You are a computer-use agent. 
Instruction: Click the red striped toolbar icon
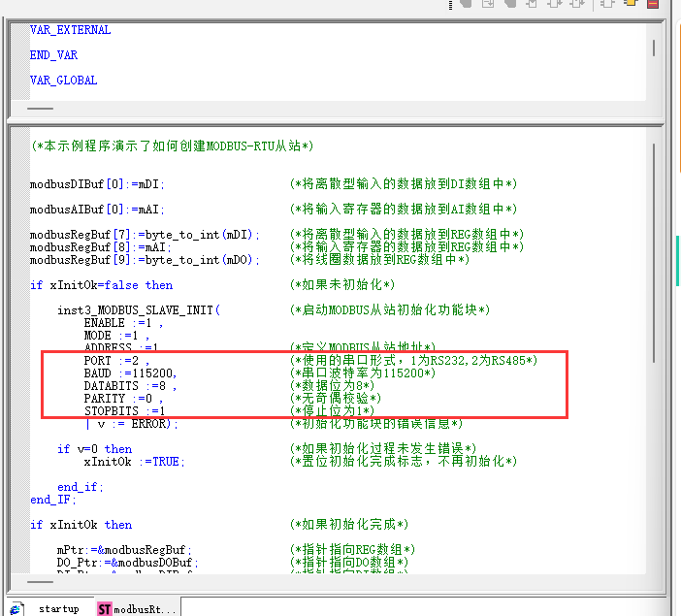coord(653,4)
